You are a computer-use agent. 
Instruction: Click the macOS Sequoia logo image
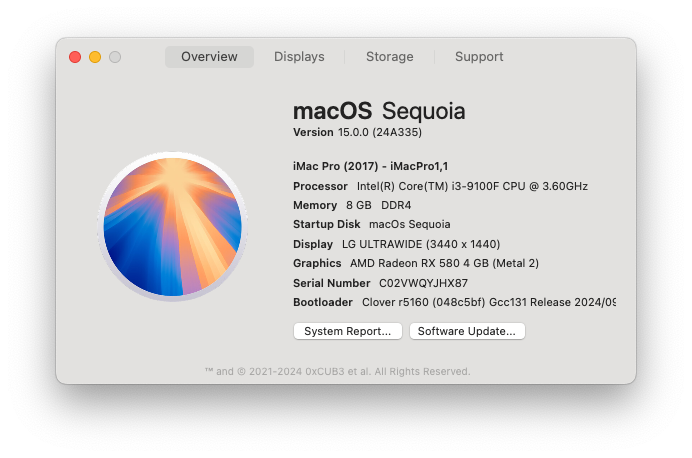tap(173, 226)
